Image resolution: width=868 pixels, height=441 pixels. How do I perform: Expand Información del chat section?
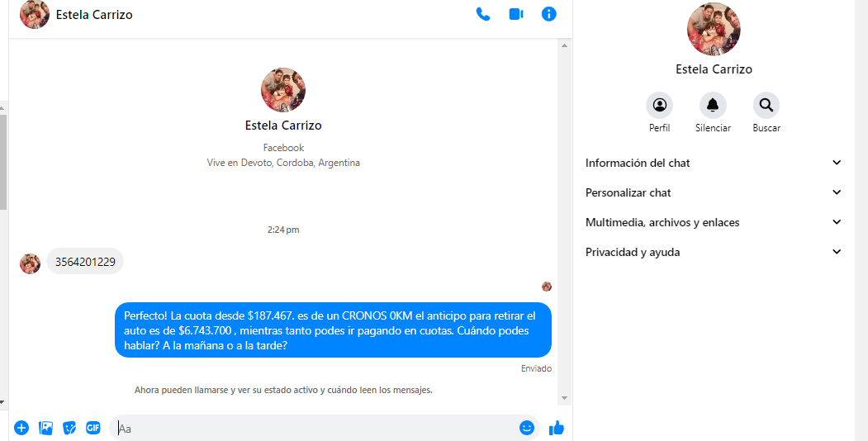coord(714,163)
